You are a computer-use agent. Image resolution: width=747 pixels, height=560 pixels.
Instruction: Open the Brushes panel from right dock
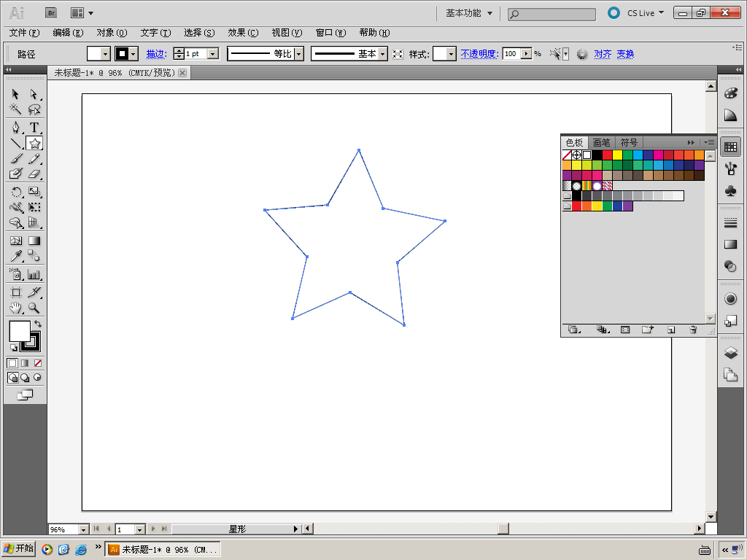pyautogui.click(x=730, y=168)
